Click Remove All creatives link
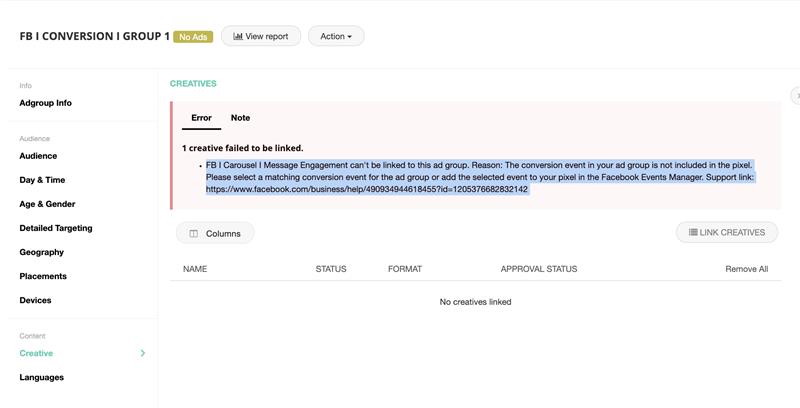Image resolution: width=800 pixels, height=408 pixels. pos(746,269)
